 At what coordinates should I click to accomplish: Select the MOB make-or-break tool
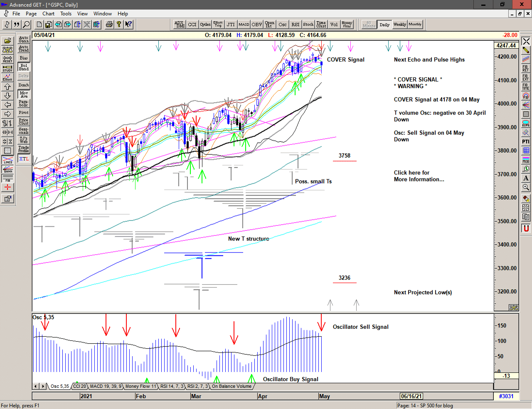pyautogui.click(x=526, y=160)
